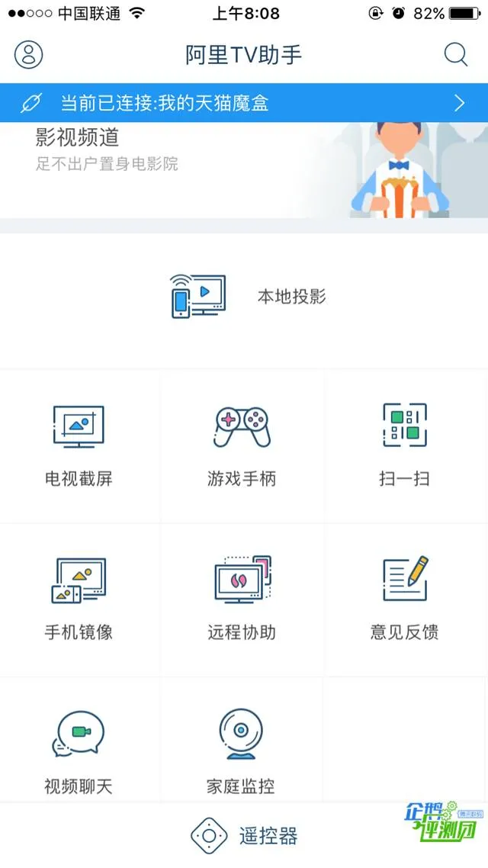Image resolution: width=488 pixels, height=868 pixels.
Task: Open the 影视频道 channel banner
Action: [244, 170]
